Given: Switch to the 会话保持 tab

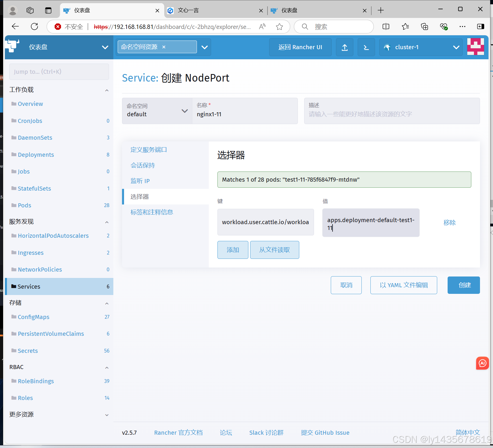Looking at the screenshot, I should 143,165.
